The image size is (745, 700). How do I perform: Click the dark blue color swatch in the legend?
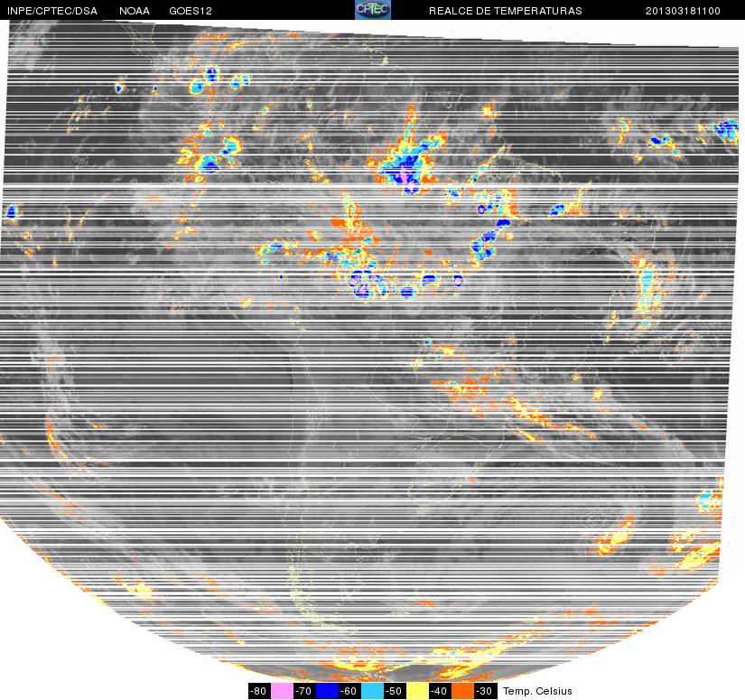coord(327,691)
